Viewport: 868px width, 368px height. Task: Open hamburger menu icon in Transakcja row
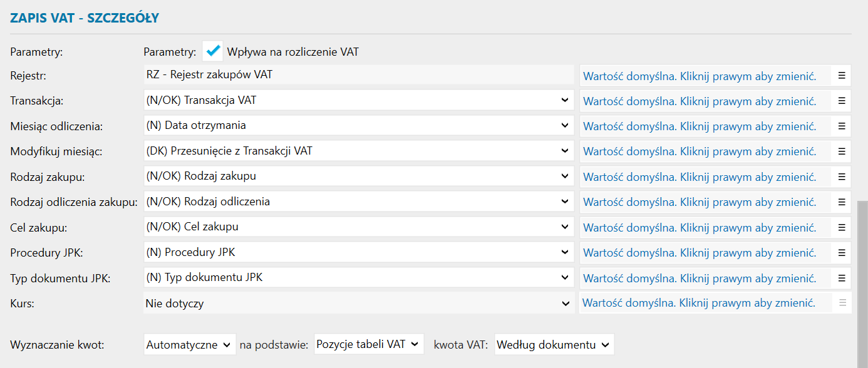[x=842, y=101]
